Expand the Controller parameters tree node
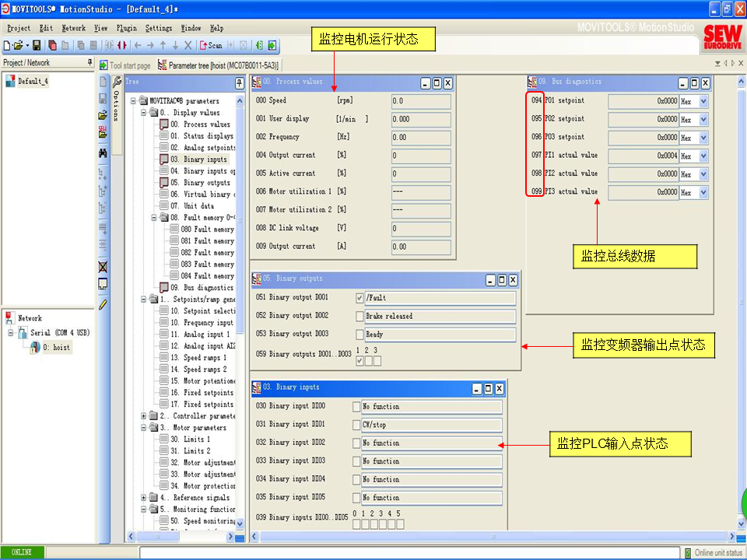Viewport: 747px width, 560px height. (x=144, y=416)
